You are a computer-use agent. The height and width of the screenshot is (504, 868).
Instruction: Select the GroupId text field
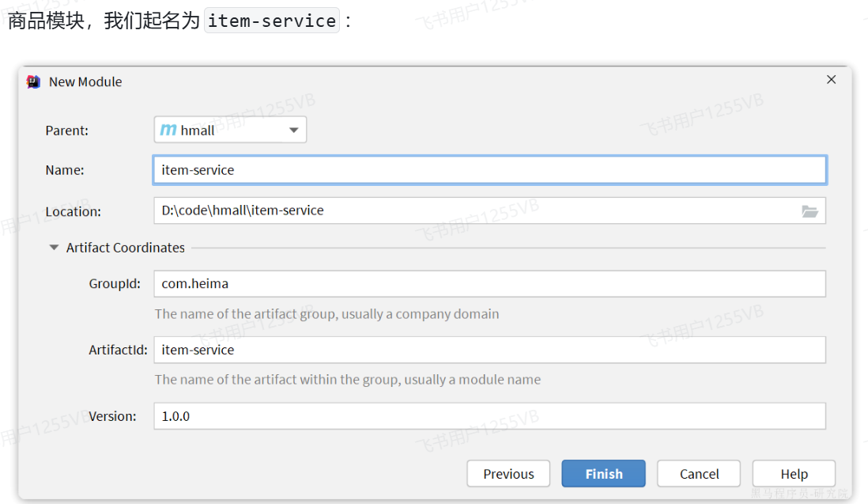pos(489,283)
